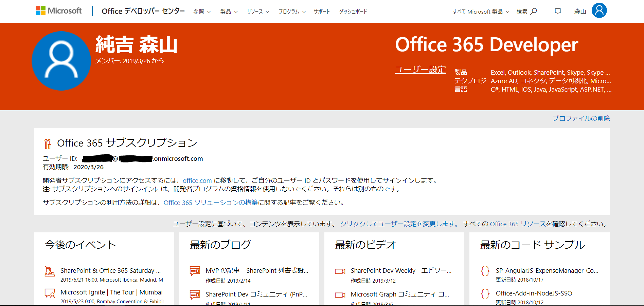The height and width of the screenshot is (306, 644).
Task: Click the 最新のコード サンプル heading
Action: (x=532, y=245)
